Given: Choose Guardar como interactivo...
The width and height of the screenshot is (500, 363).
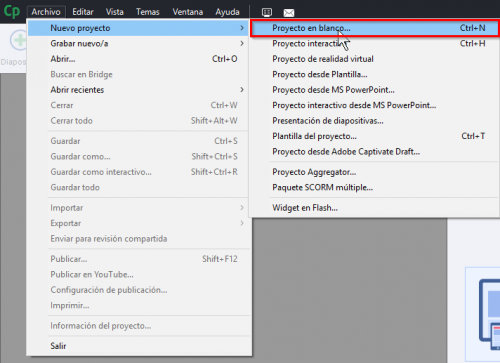Looking at the screenshot, I should pos(138,172).
